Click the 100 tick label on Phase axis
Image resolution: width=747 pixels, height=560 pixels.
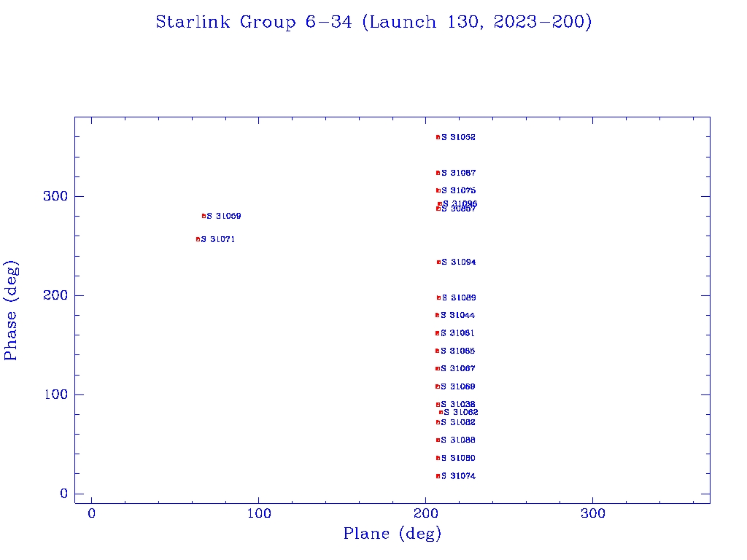tap(54, 394)
